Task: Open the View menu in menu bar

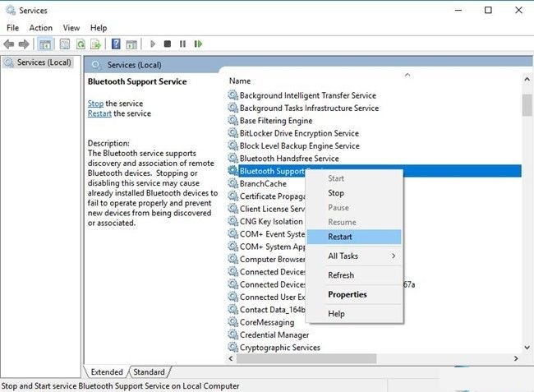Action: tap(71, 27)
